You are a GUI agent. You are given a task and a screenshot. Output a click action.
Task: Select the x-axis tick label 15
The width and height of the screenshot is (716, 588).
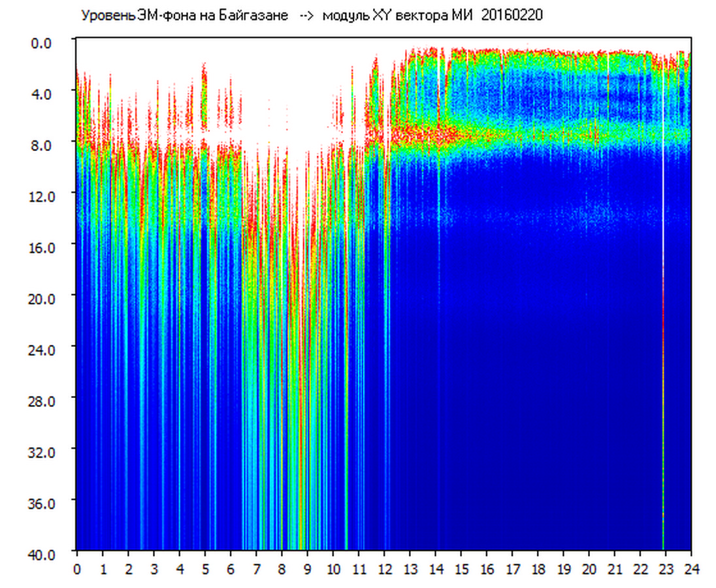[461, 569]
